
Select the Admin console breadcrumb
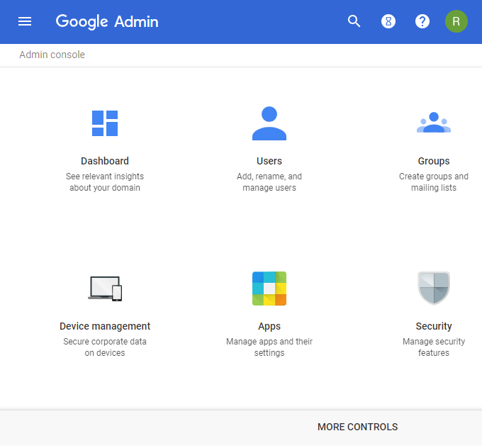coord(52,55)
